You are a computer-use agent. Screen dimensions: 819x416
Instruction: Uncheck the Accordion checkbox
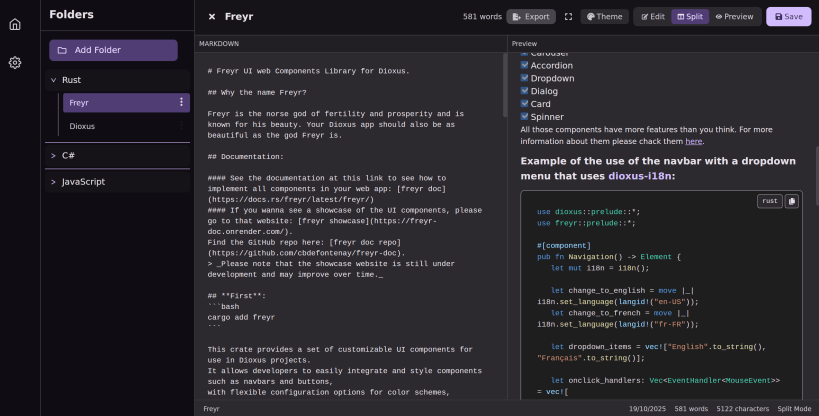524,65
